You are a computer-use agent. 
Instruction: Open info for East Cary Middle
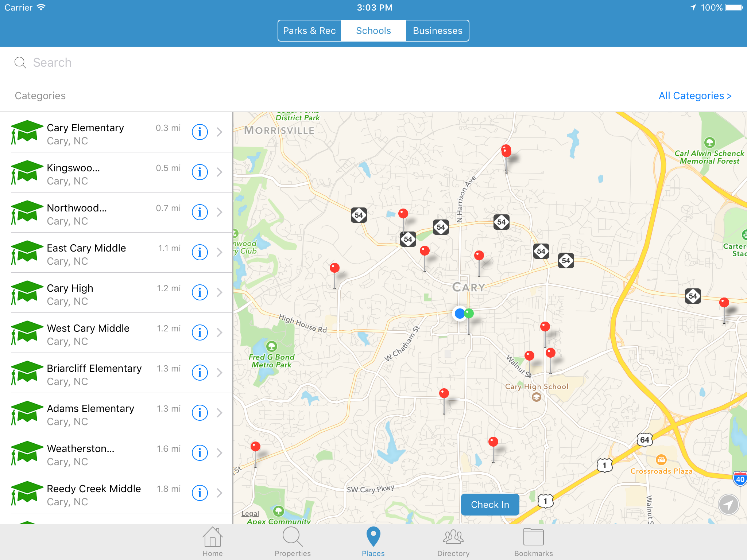pyautogui.click(x=200, y=252)
